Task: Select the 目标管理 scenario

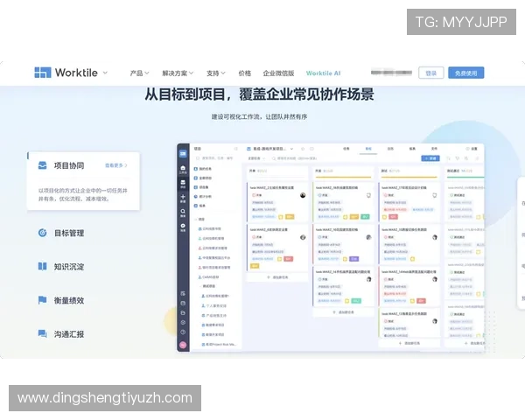Action: click(x=69, y=233)
